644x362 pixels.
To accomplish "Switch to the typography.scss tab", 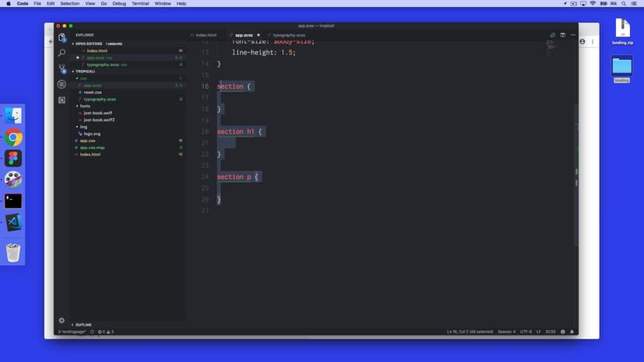I will 288,35.
